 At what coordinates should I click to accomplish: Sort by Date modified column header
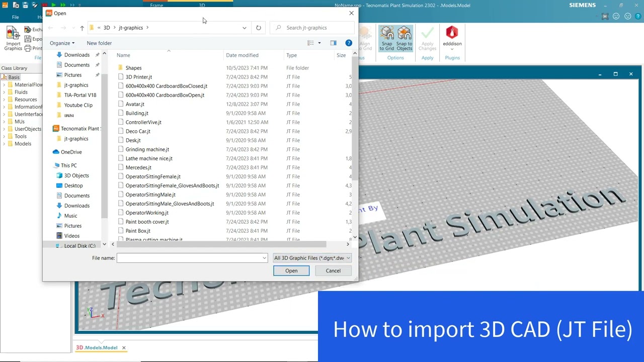coord(242,55)
